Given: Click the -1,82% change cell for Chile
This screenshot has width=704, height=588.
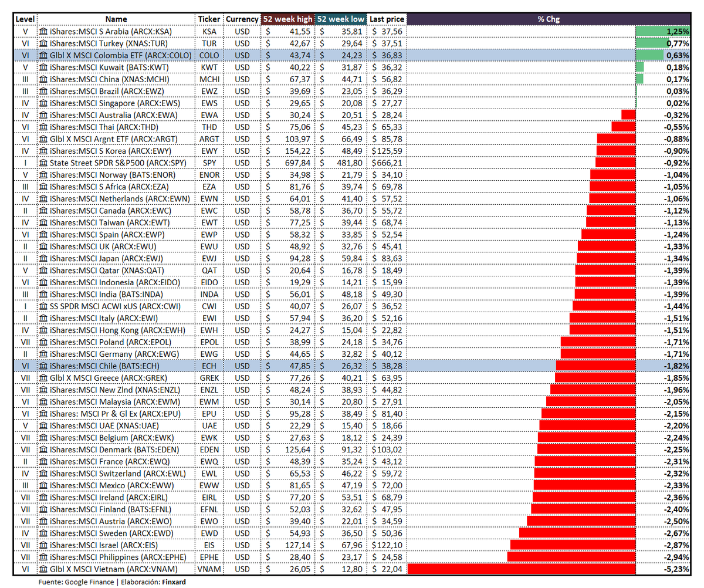Looking at the screenshot, I should (549, 366).
